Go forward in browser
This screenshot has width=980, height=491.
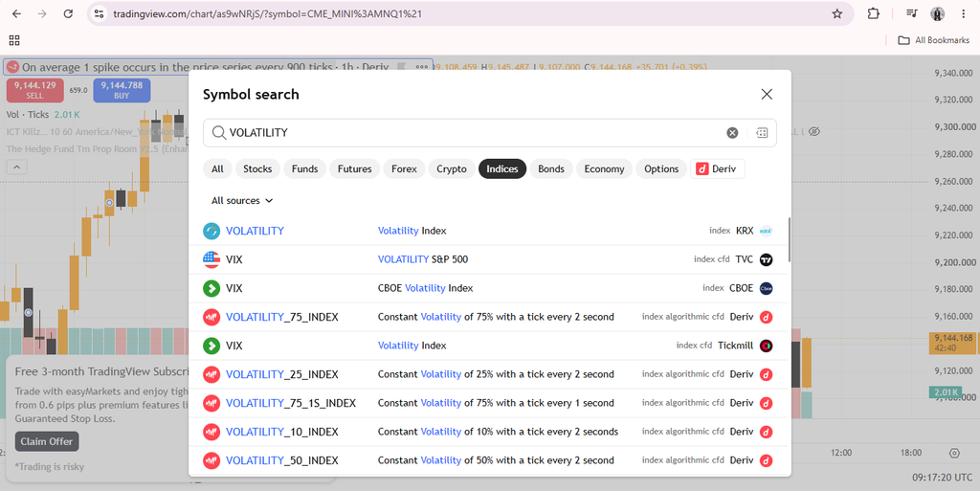click(x=42, y=13)
